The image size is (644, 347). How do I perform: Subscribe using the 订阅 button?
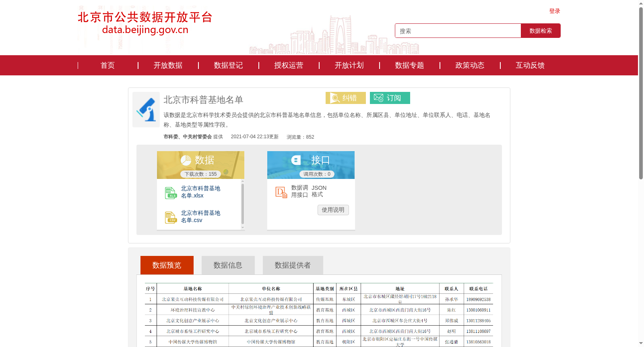pyautogui.click(x=390, y=98)
